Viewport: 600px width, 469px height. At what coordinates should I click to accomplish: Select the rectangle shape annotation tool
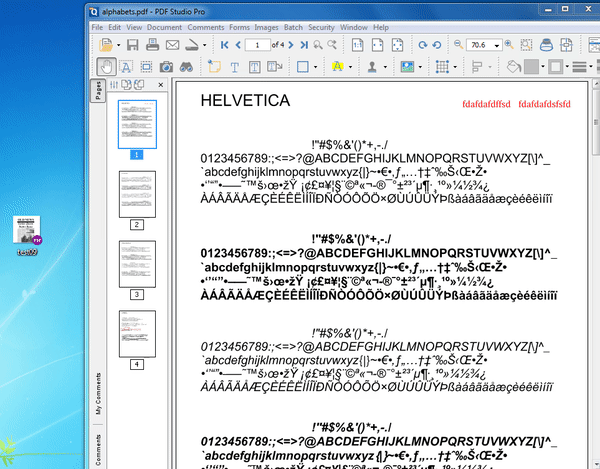click(x=303, y=67)
